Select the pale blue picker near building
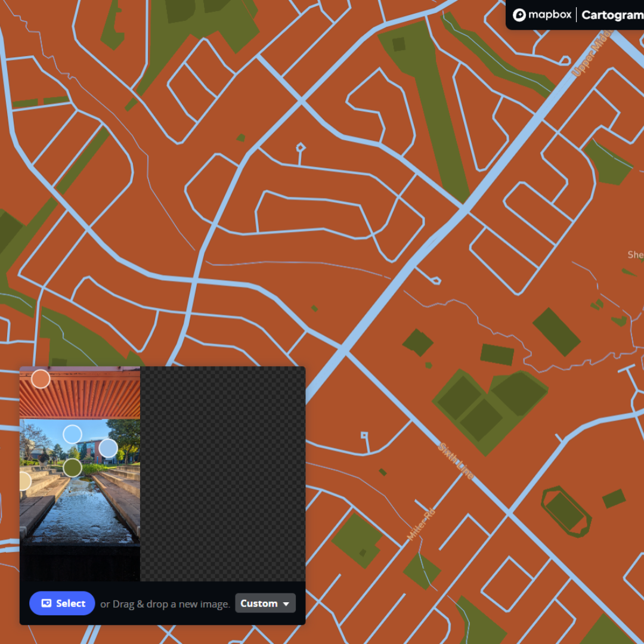Viewport: 644px width, 644px height. 108,448
